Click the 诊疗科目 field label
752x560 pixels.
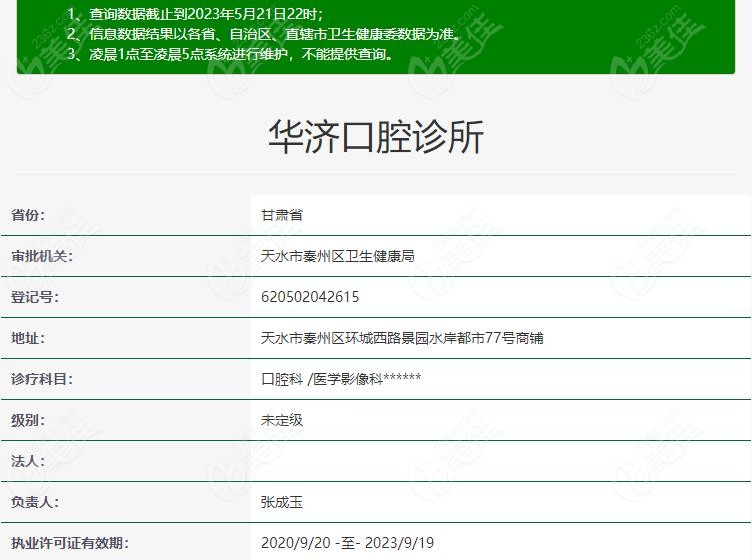coord(42,379)
